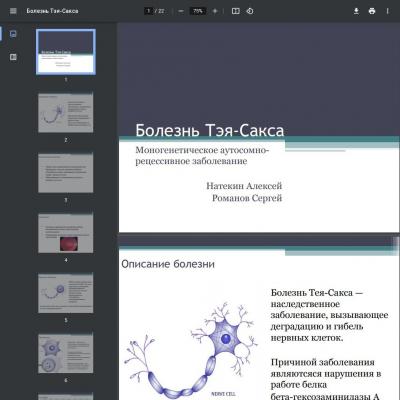The height and width of the screenshot is (400, 400).
Task: Show thumbnails view in sidebar
Action: [x=13, y=34]
